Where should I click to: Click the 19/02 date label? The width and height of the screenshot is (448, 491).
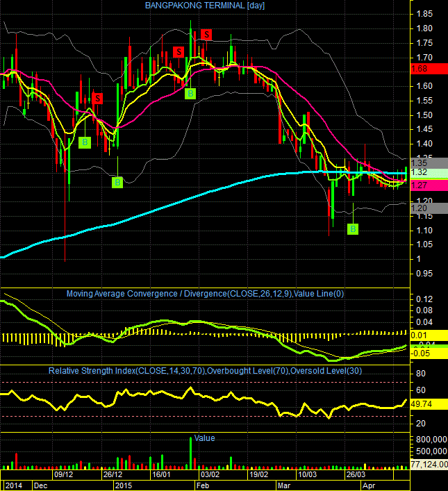click(x=258, y=474)
